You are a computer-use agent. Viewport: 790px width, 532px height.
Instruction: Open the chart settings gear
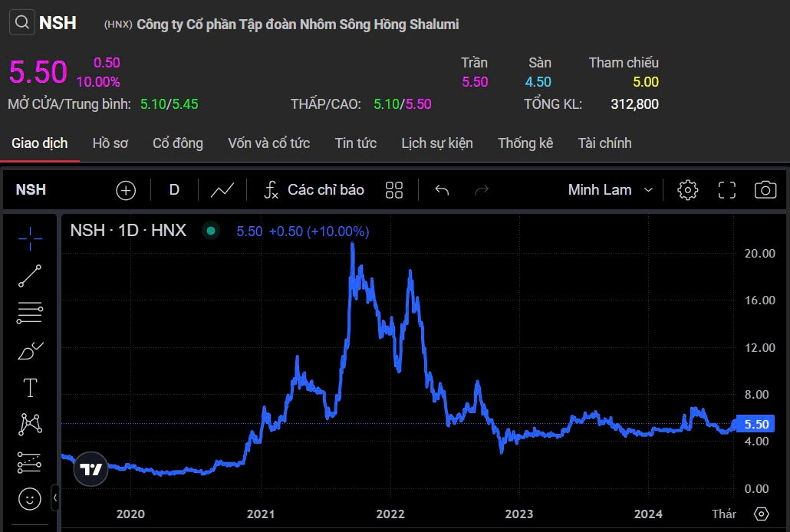tap(688, 190)
